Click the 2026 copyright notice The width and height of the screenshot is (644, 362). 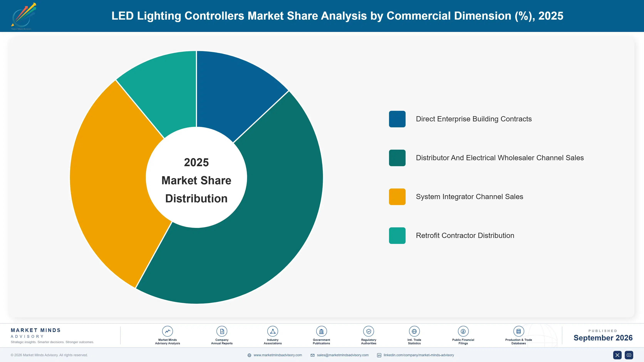[49, 355]
